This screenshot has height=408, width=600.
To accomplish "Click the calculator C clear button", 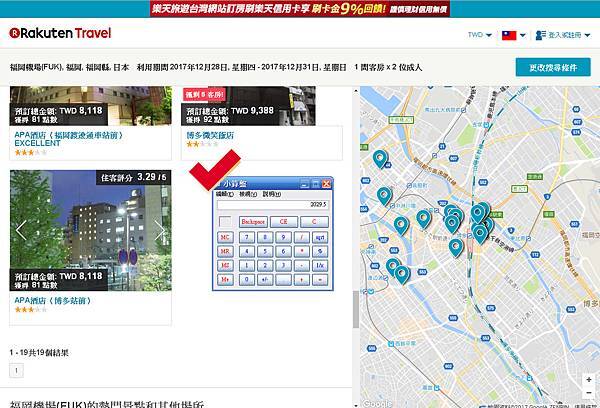I will pyautogui.click(x=314, y=222).
